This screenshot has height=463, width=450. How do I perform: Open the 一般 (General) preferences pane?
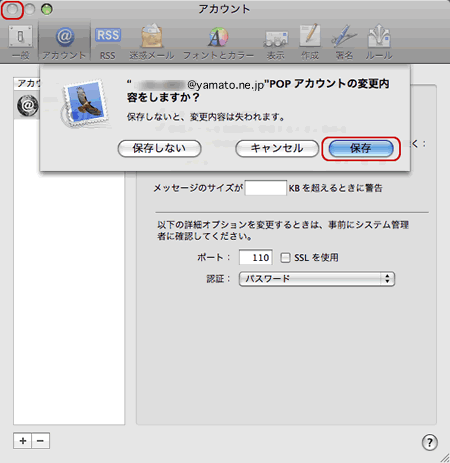tap(20, 42)
